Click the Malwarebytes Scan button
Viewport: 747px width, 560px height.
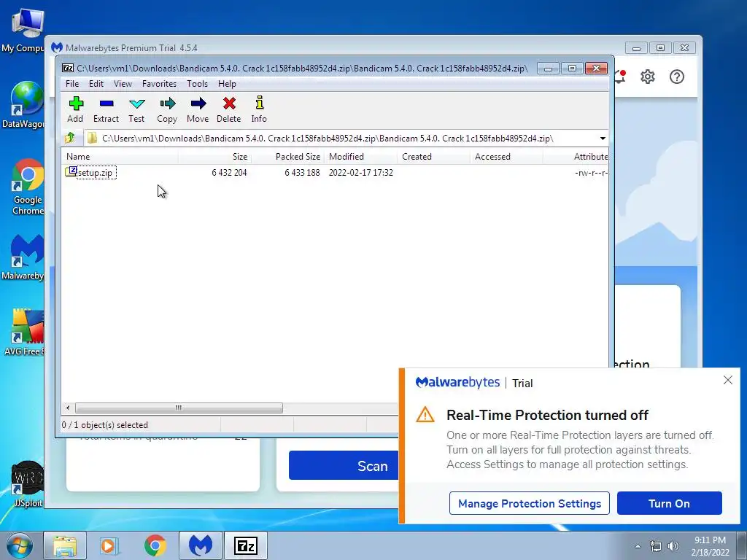coord(344,465)
